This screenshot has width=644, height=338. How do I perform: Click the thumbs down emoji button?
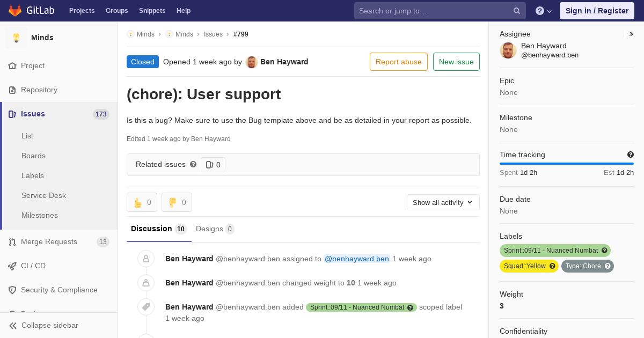177,202
